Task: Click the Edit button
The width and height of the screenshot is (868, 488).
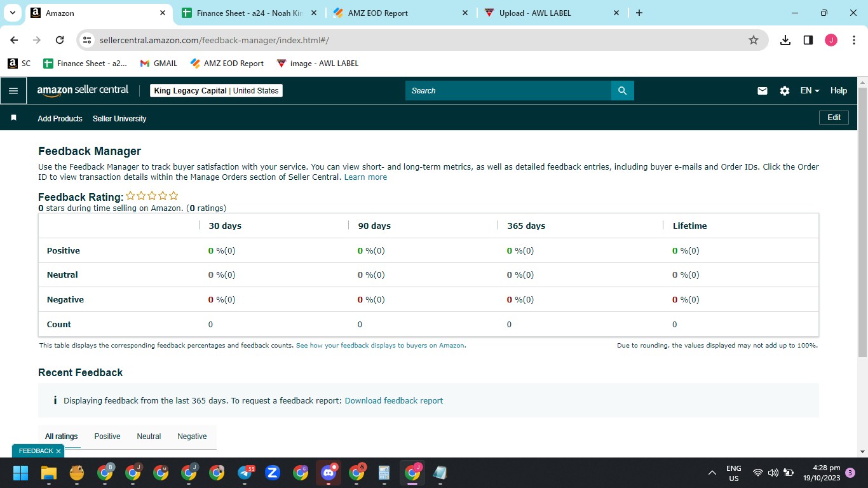Action: [x=834, y=118]
